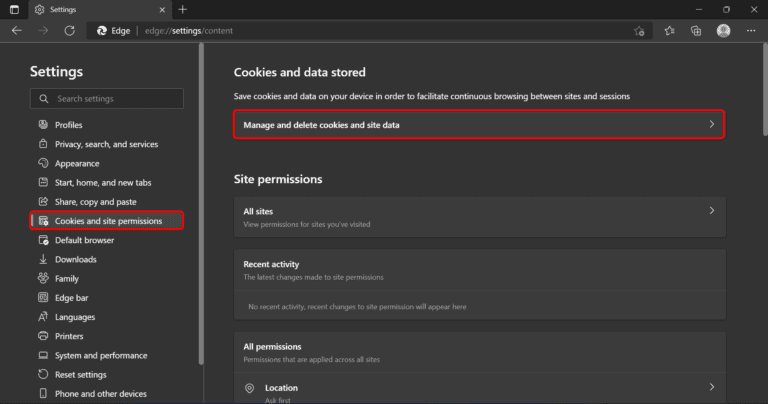Screen dimensions: 768x404
Task: Click the Reset settings sidebar item
Action: click(80, 374)
